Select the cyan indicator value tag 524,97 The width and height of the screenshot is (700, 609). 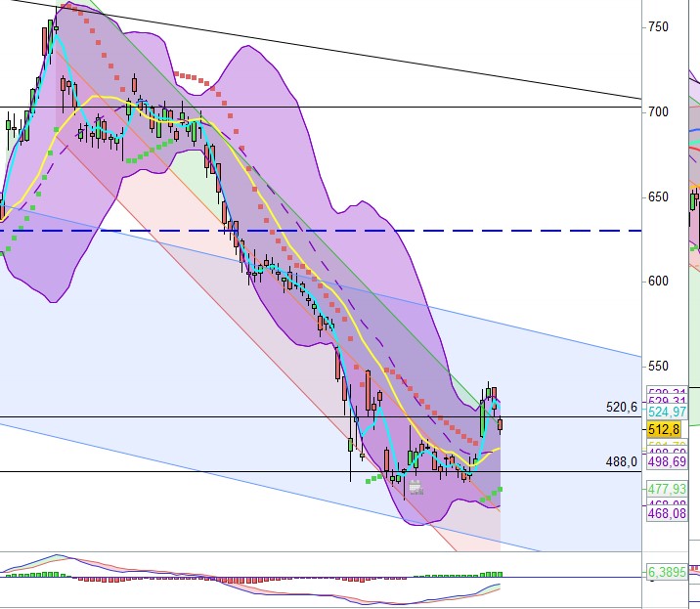(667, 412)
